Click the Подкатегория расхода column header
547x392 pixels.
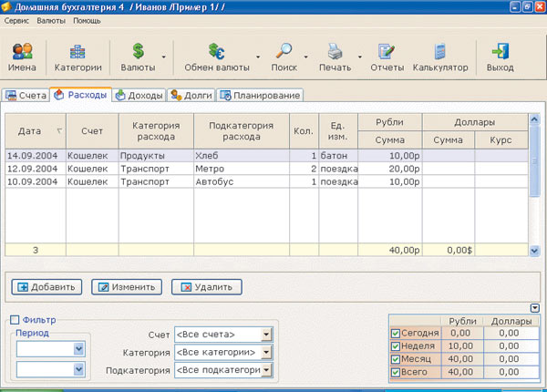[x=242, y=130]
